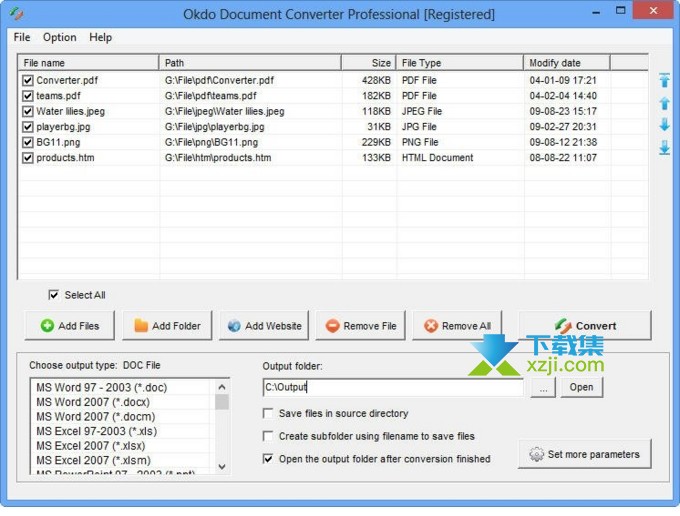
Task: Sort by Size column header
Action: 369,63
